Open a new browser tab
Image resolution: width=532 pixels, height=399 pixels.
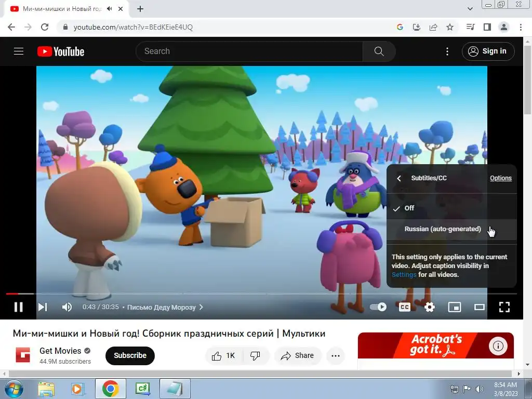[140, 9]
